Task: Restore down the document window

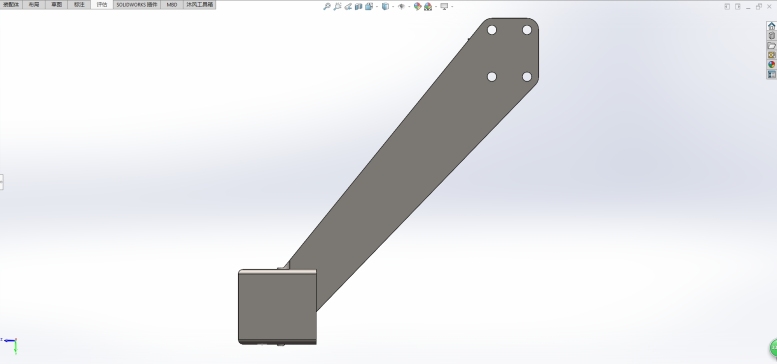Action: point(759,6)
